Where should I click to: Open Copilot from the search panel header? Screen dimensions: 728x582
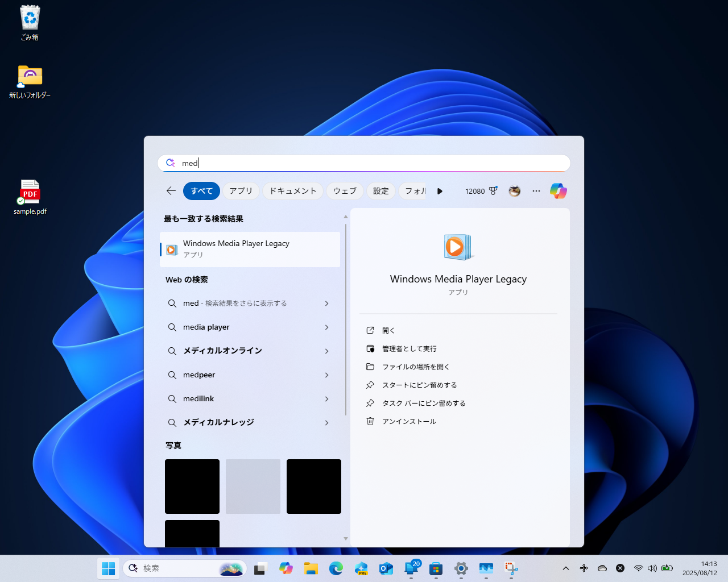[558, 191]
